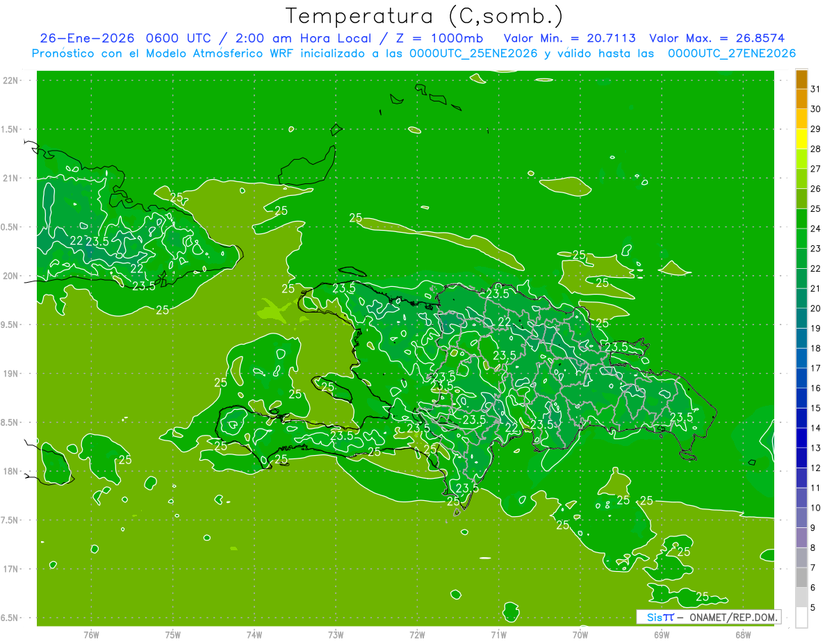
Task: Click the "31" label on the color scale
Action: click(x=816, y=89)
